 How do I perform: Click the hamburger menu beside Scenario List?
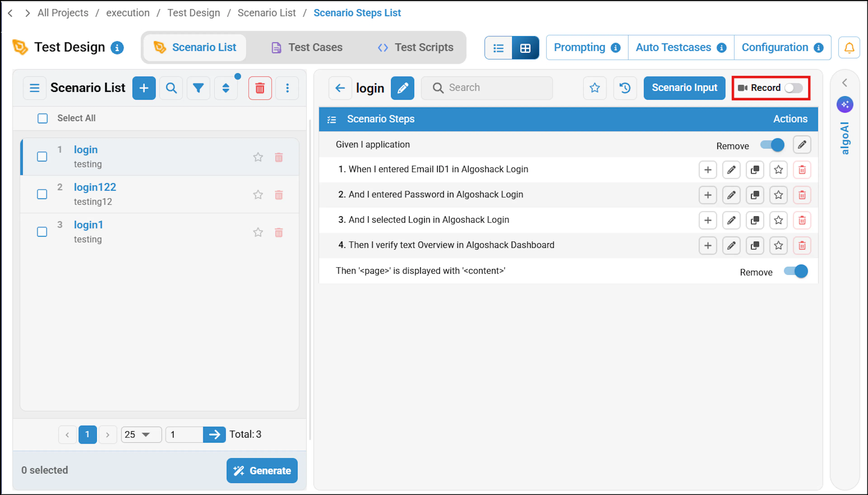click(35, 88)
